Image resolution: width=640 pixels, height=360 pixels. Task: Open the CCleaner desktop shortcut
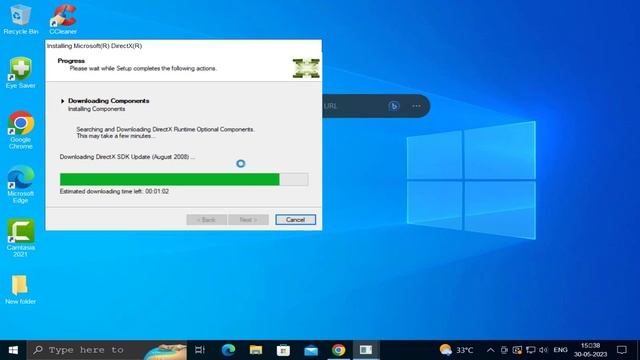coord(63,19)
